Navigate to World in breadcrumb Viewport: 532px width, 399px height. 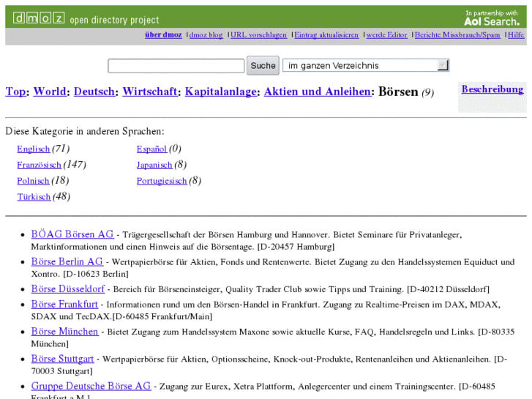tap(50, 92)
